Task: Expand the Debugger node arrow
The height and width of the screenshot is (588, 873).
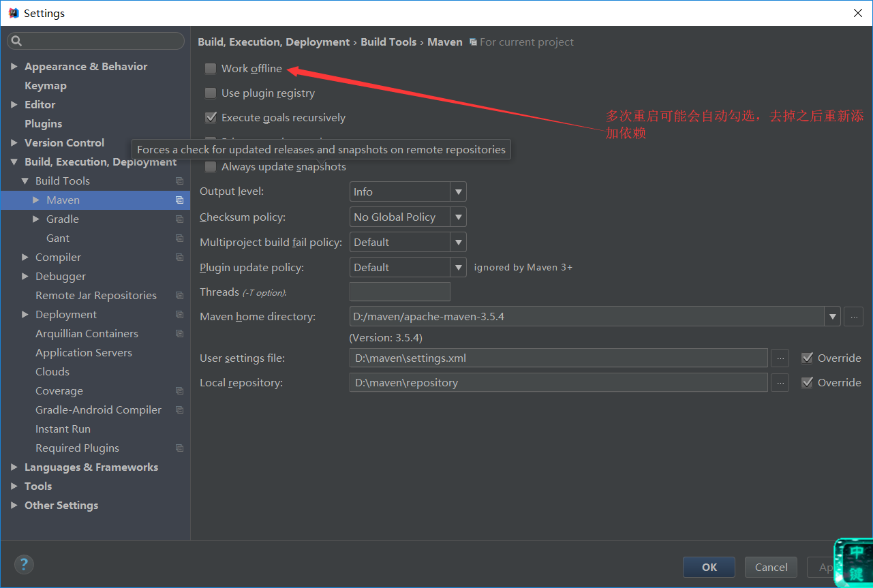Action: coord(25,277)
